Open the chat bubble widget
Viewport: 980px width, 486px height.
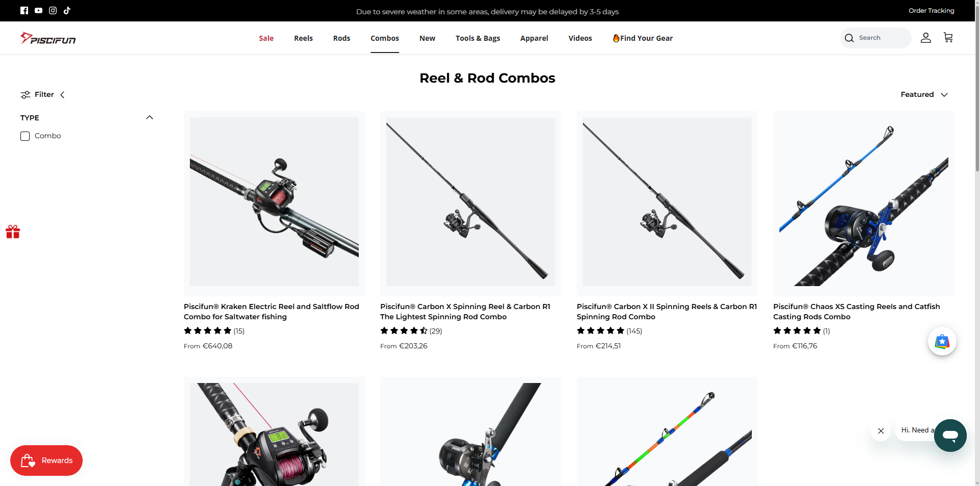pyautogui.click(x=950, y=435)
